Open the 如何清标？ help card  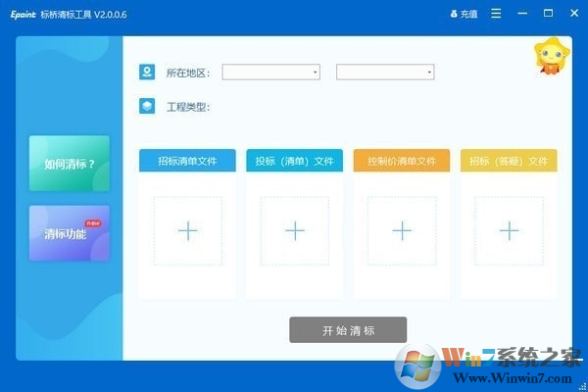[x=70, y=164]
